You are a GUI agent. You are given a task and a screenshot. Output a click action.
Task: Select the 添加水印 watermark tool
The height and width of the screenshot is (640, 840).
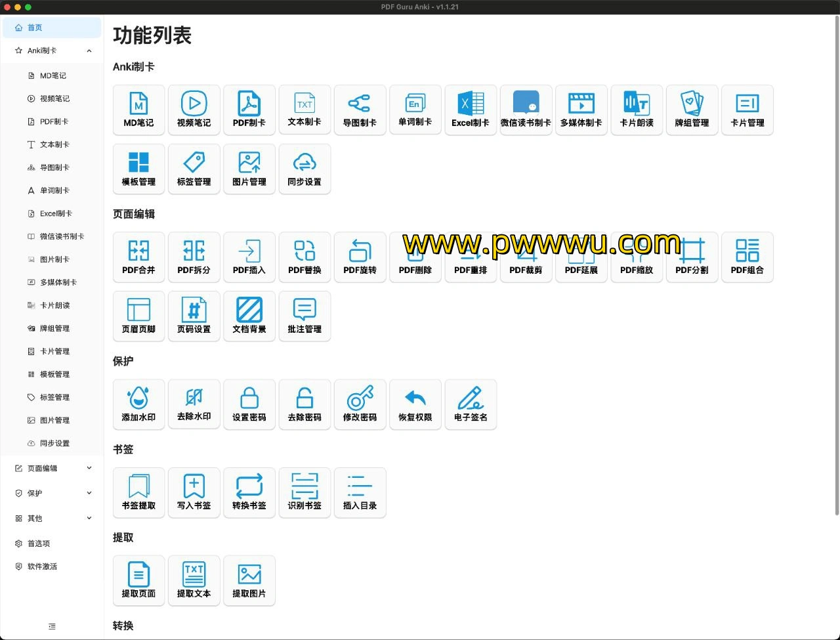pyautogui.click(x=138, y=404)
